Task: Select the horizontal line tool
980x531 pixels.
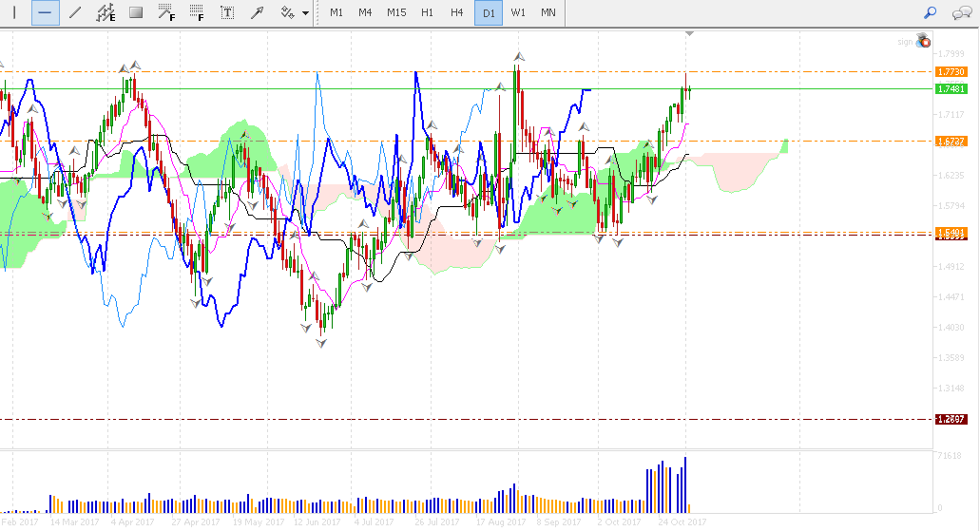Action: coord(45,12)
